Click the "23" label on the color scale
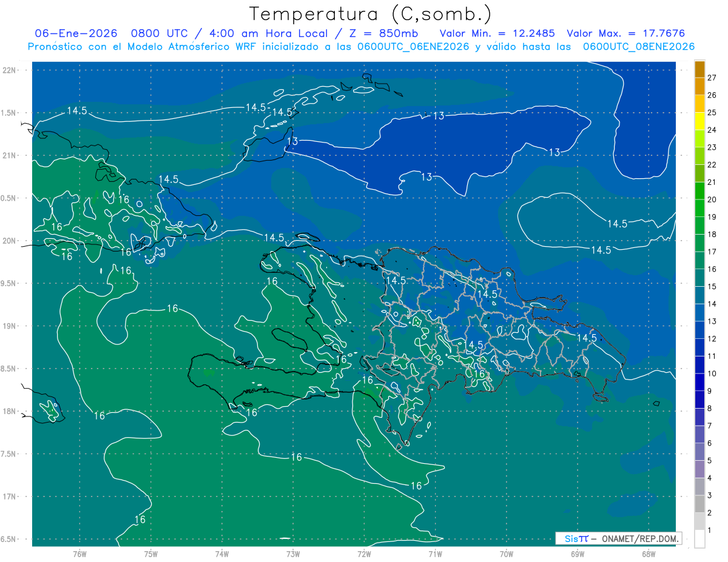The width and height of the screenshot is (728, 562). coord(712,147)
